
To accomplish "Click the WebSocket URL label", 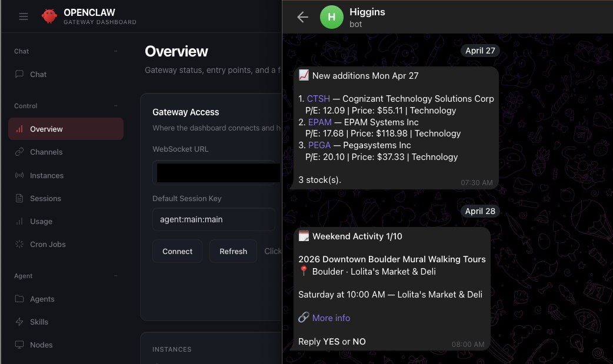I will (180, 149).
